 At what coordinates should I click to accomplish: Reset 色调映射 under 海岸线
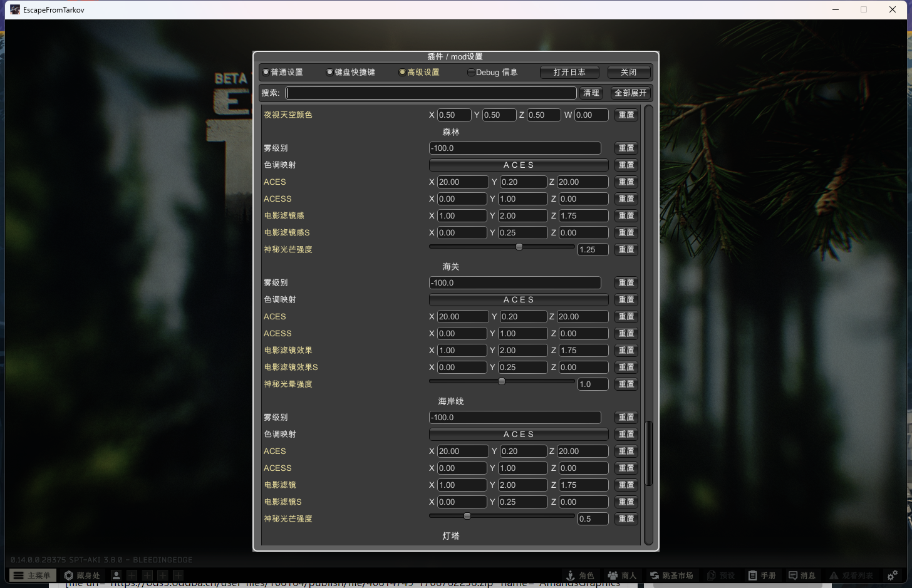626,434
